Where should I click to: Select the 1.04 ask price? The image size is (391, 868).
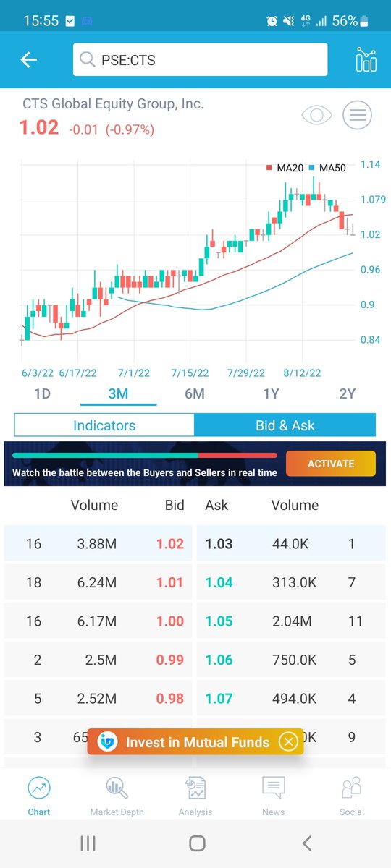coord(219,582)
